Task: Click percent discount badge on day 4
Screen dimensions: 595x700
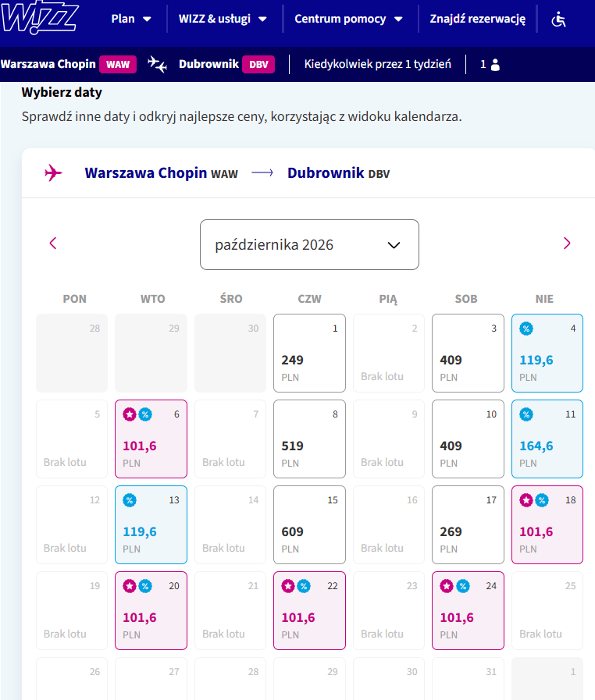Action: (526, 329)
